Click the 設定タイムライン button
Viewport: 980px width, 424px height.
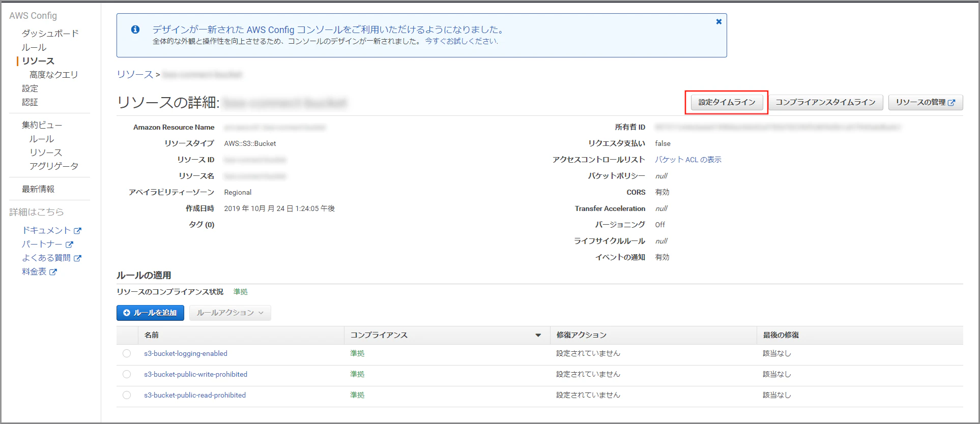(x=727, y=102)
